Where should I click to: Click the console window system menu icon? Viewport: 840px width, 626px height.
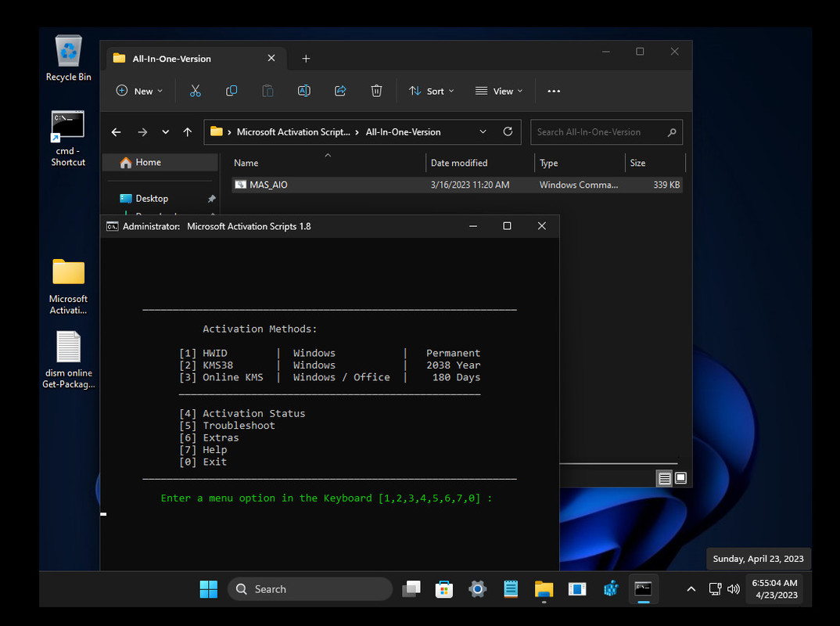tap(112, 226)
